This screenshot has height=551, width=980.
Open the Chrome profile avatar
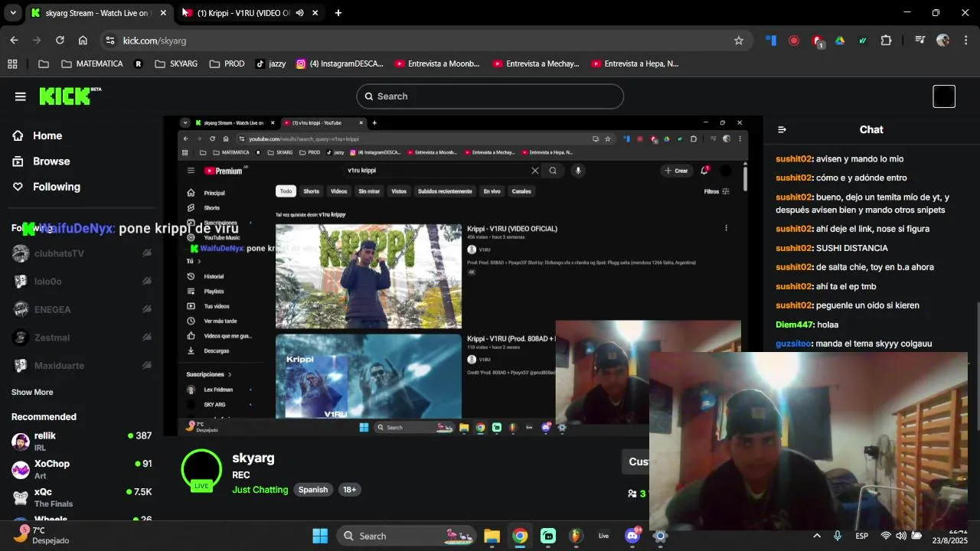942,41
